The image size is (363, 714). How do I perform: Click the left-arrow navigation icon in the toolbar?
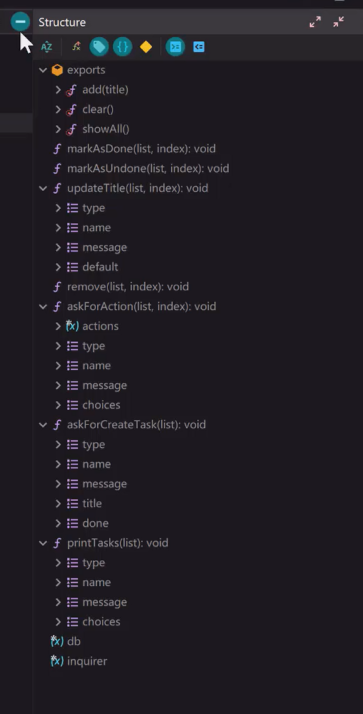click(199, 47)
